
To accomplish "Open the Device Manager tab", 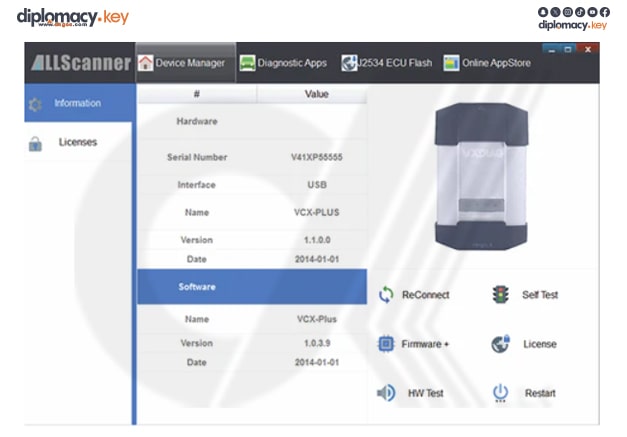I will pos(186,63).
